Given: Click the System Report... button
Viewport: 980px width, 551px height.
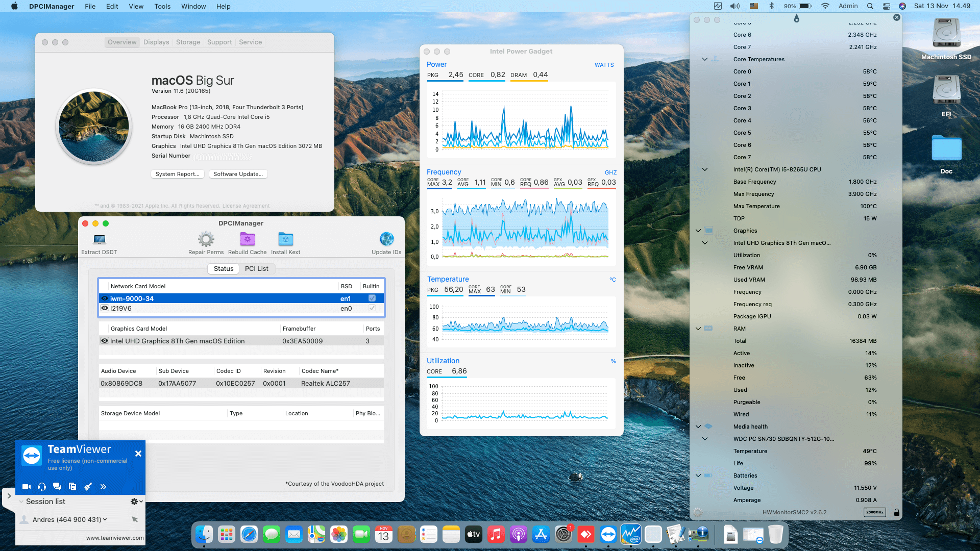Looking at the screenshot, I should click(x=178, y=174).
